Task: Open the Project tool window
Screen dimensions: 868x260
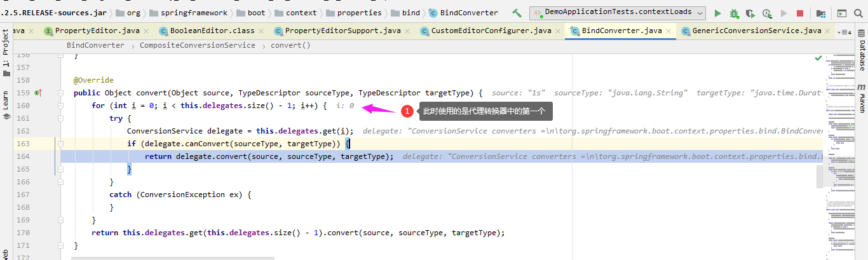Action: [x=6, y=53]
